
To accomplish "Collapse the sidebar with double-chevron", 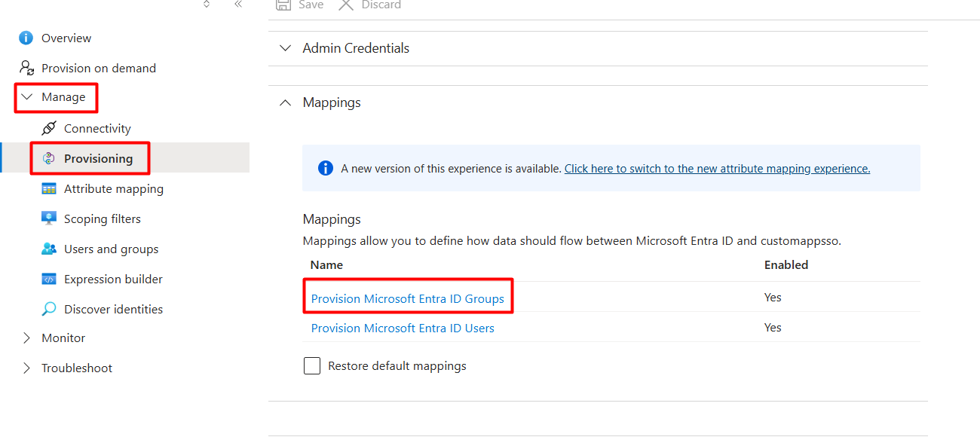I will [238, 5].
